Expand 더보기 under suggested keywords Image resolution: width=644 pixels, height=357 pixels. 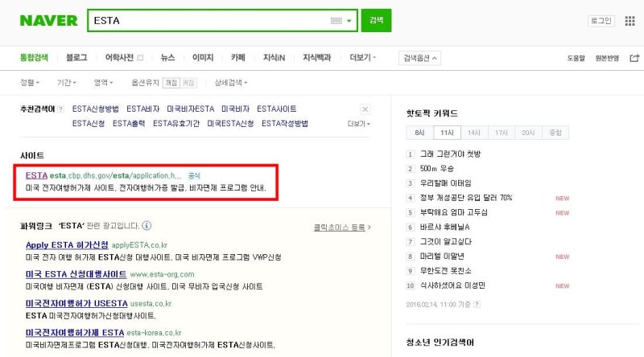coord(358,124)
